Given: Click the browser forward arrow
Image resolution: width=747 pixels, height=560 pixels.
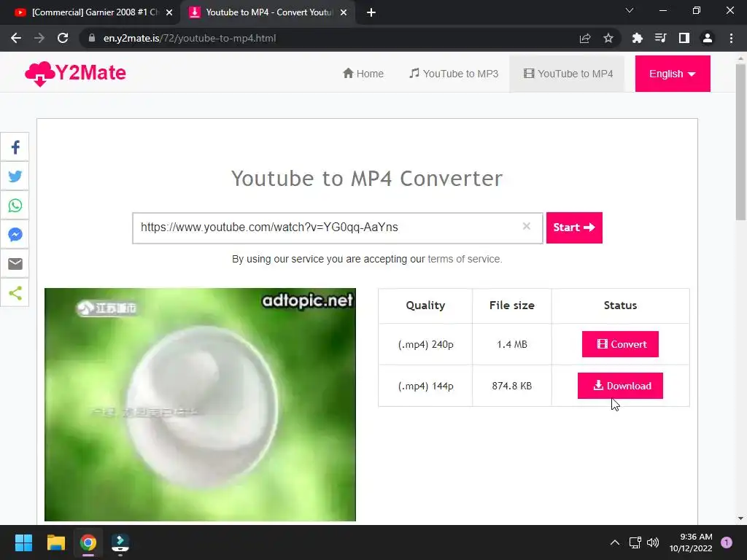Looking at the screenshot, I should click(39, 38).
